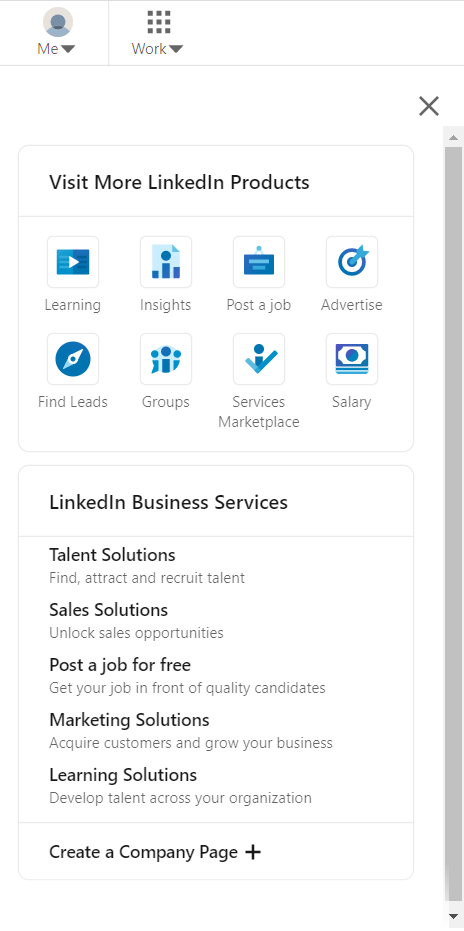Open the Services Marketplace icon
Viewport: 464px width, 931px height.
(259, 359)
